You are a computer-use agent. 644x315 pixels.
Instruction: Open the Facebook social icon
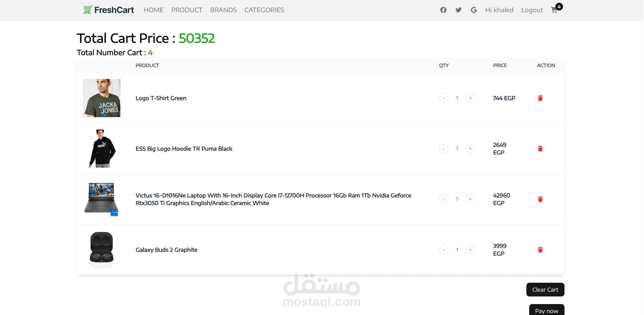click(443, 10)
